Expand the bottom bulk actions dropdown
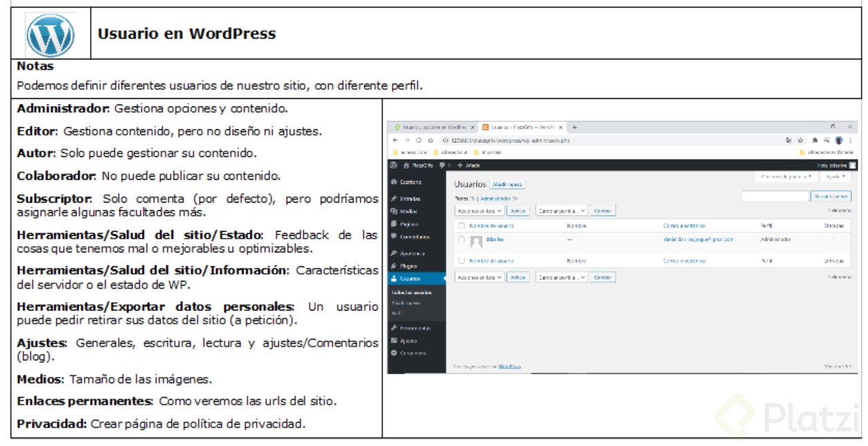Screen dimensions: 868x446 (x=479, y=277)
